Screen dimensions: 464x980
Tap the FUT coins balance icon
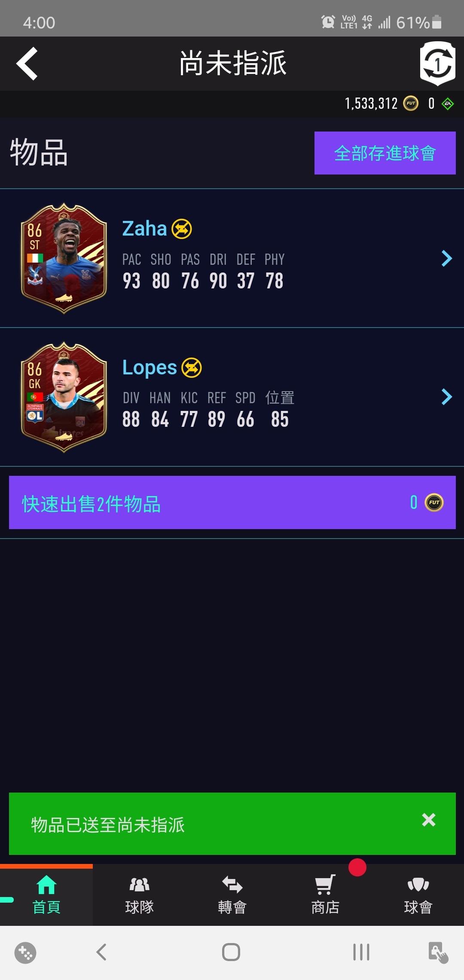(x=411, y=103)
